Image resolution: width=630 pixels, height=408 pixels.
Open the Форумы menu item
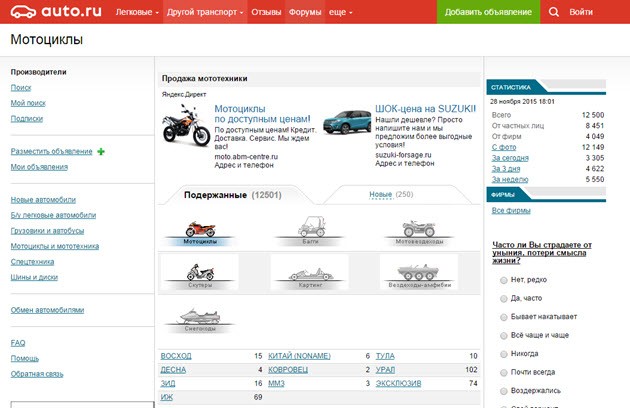[305, 12]
